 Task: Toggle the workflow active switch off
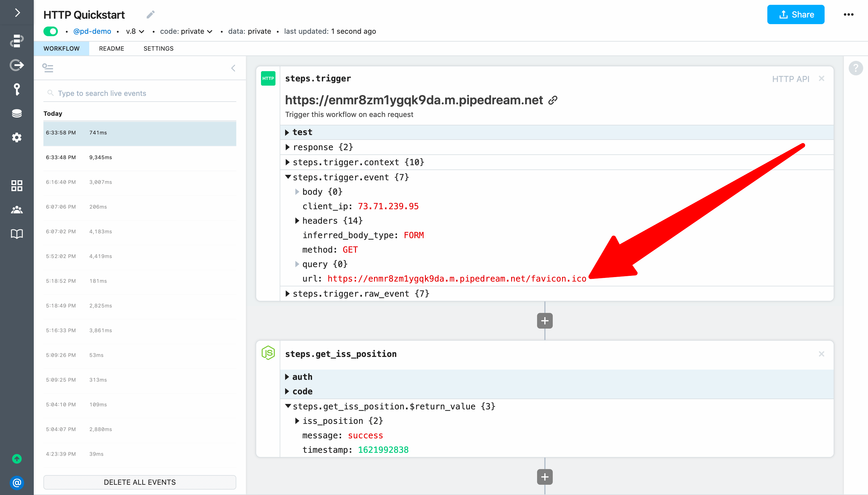coord(51,31)
